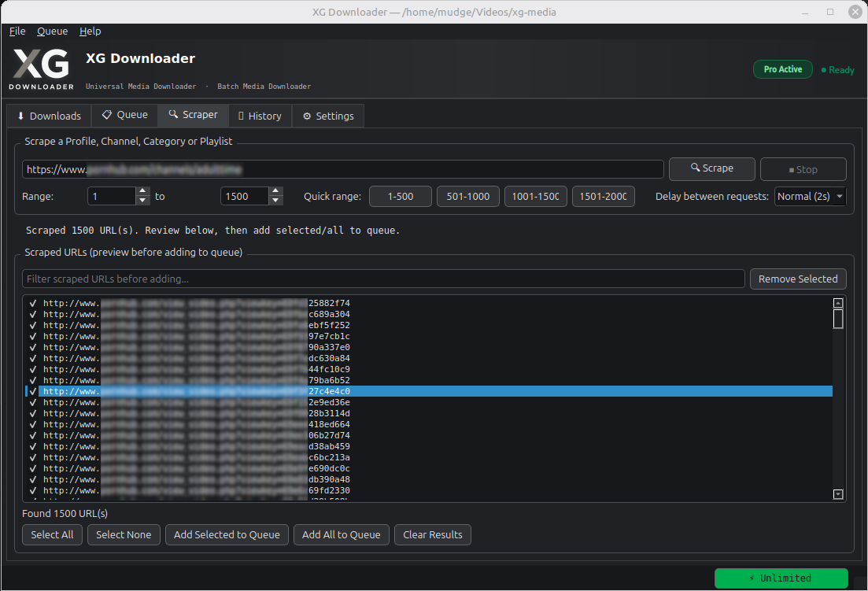Click the range end field showing 1500
The width and height of the screenshot is (868, 591).
[244, 197]
